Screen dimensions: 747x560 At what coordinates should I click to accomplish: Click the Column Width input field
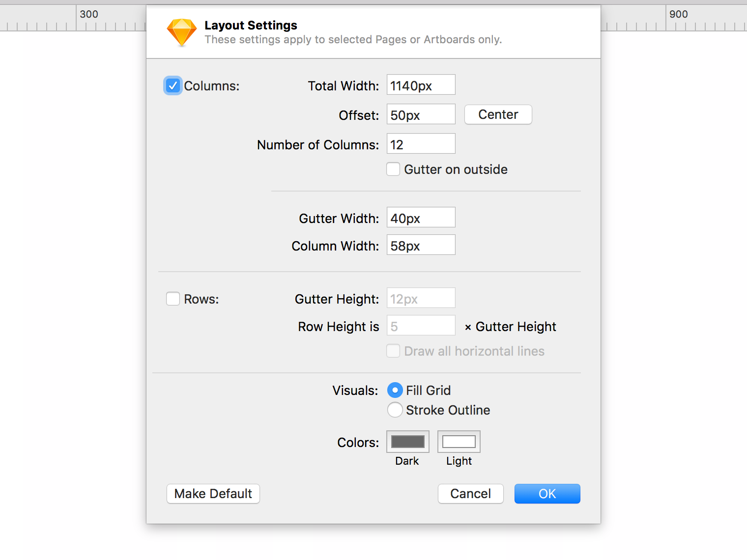tap(421, 245)
